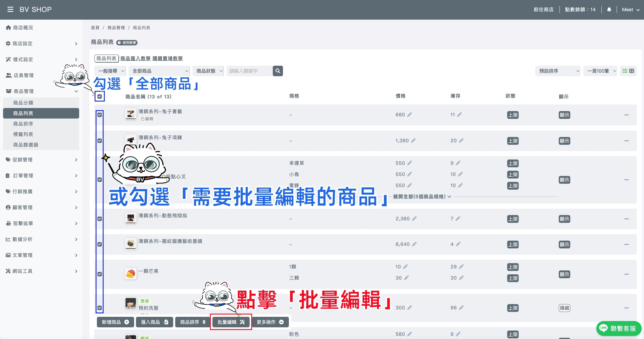The image size is (644, 339).
Task: Click the 使用教學 help badge
Action: click(127, 43)
